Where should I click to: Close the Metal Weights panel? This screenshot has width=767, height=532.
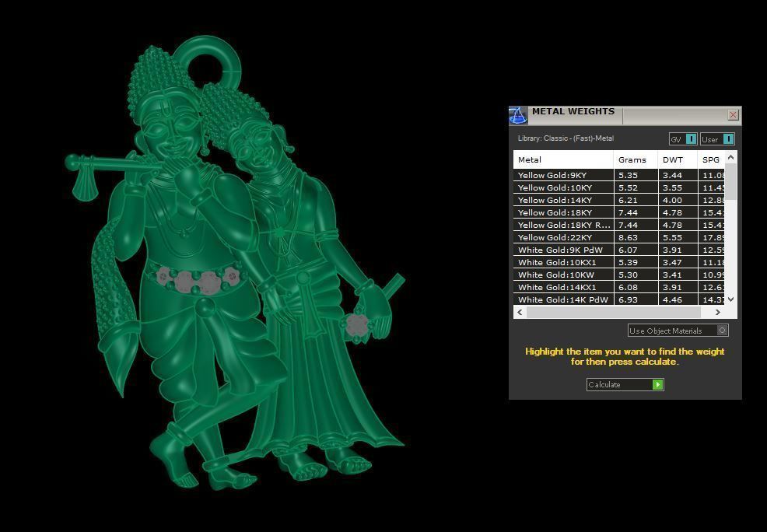click(733, 115)
